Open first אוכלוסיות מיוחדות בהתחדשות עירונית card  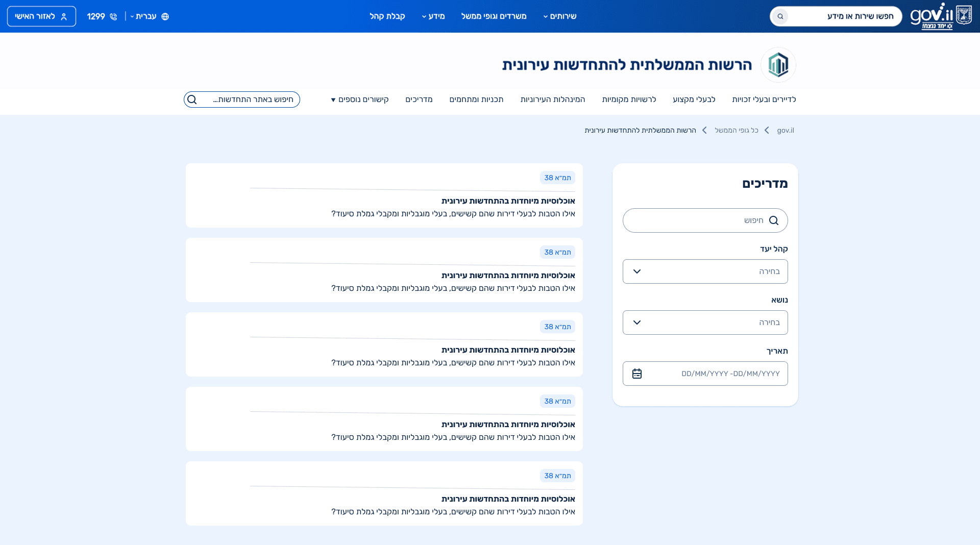(384, 195)
